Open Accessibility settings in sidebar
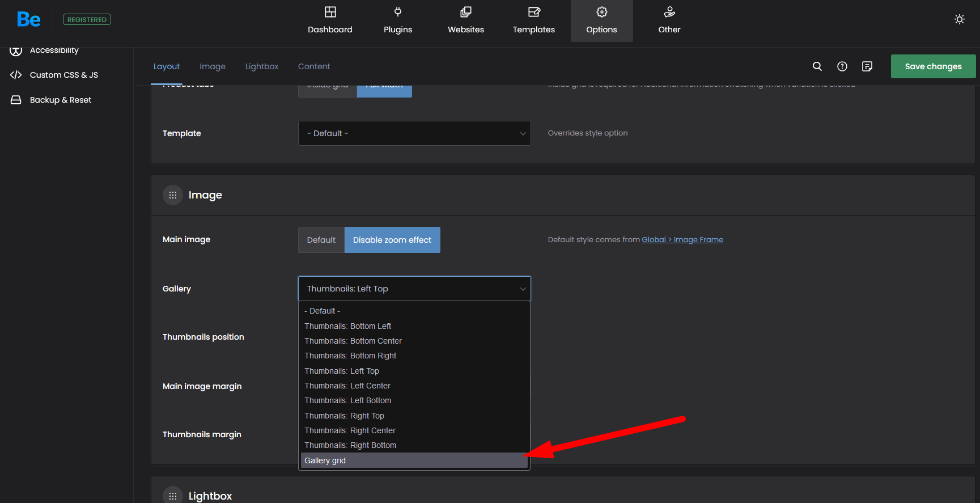Image resolution: width=980 pixels, height=503 pixels. tap(54, 50)
